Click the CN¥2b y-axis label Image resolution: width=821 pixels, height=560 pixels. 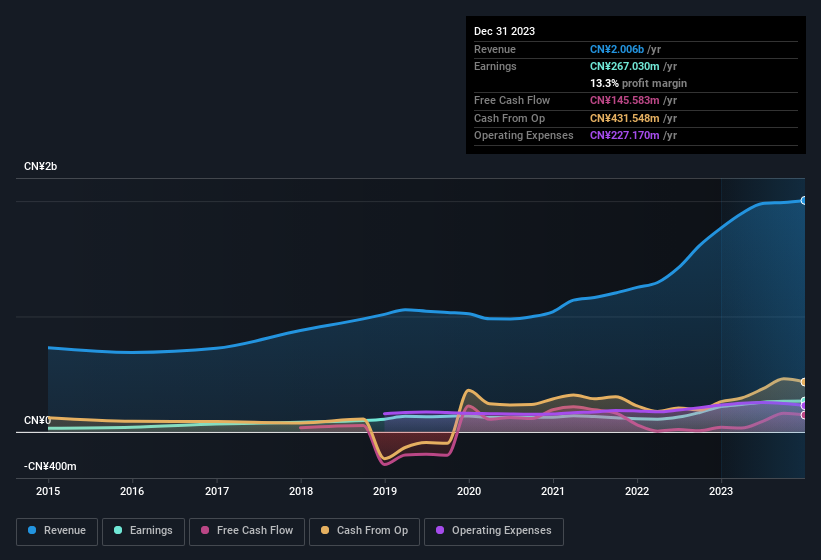tap(40, 166)
